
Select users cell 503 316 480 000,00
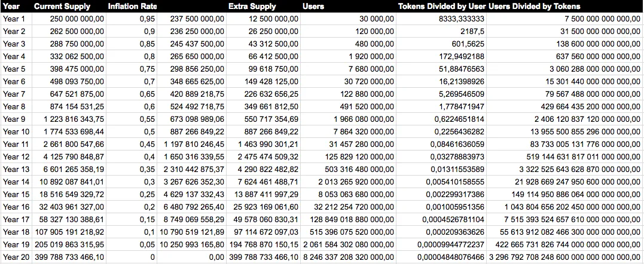click(x=348, y=169)
